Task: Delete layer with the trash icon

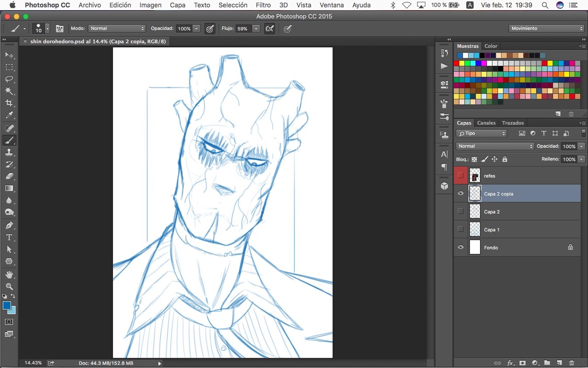Action: (x=571, y=363)
